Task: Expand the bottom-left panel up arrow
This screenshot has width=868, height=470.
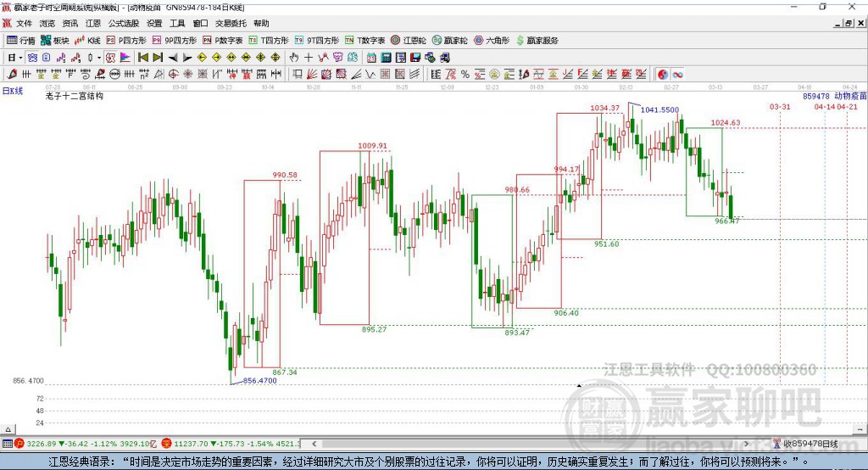Action: (8, 429)
